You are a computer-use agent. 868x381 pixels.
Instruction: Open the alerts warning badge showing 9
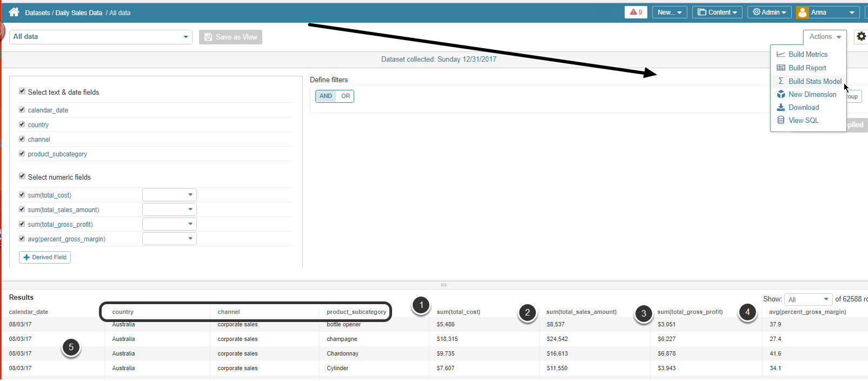(x=636, y=12)
